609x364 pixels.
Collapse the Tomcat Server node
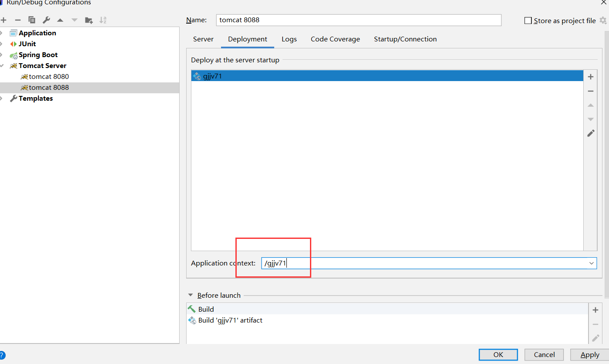click(2, 66)
